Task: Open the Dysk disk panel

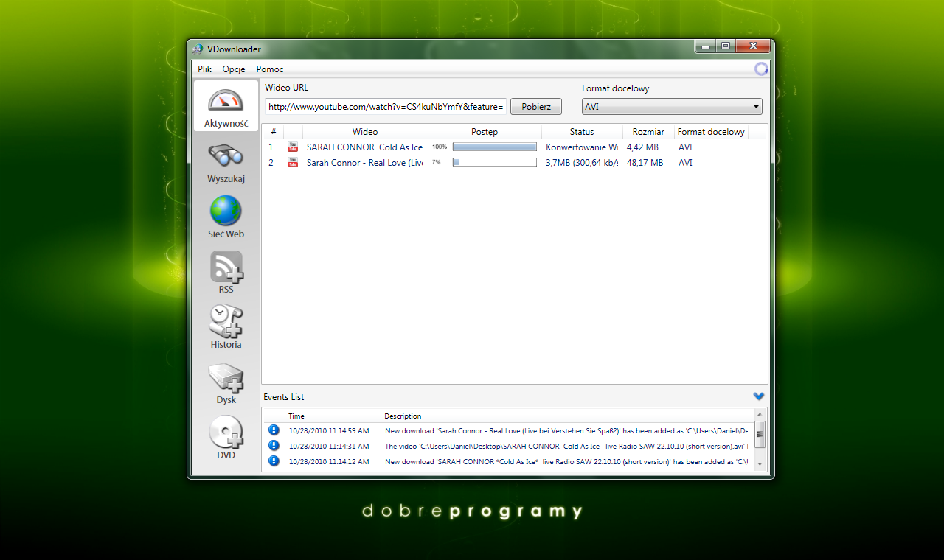Action: [226, 383]
